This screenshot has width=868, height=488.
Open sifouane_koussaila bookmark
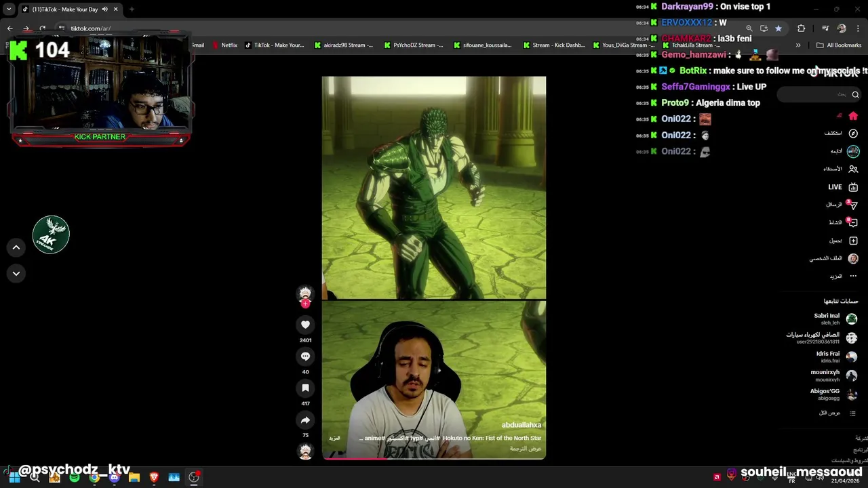tap(483, 45)
